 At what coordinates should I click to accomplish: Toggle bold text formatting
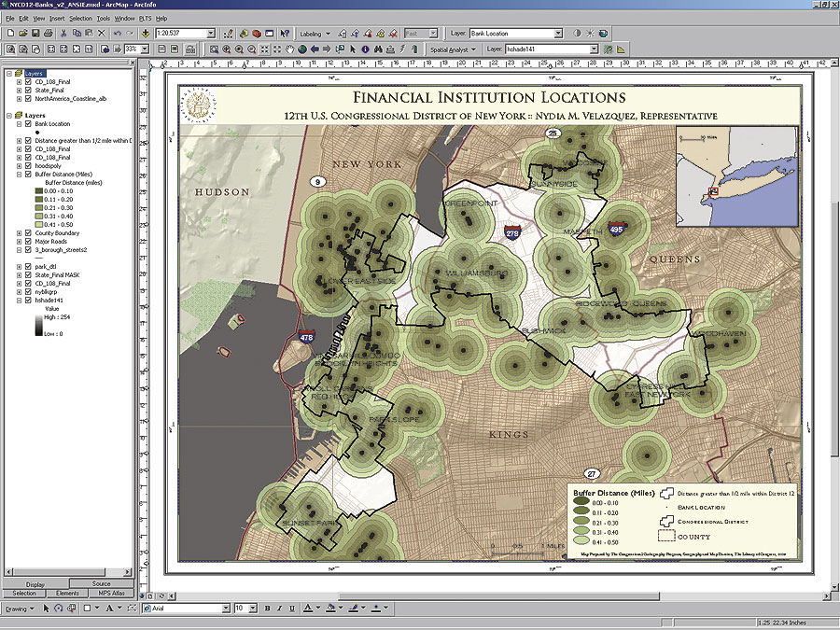pyautogui.click(x=267, y=609)
